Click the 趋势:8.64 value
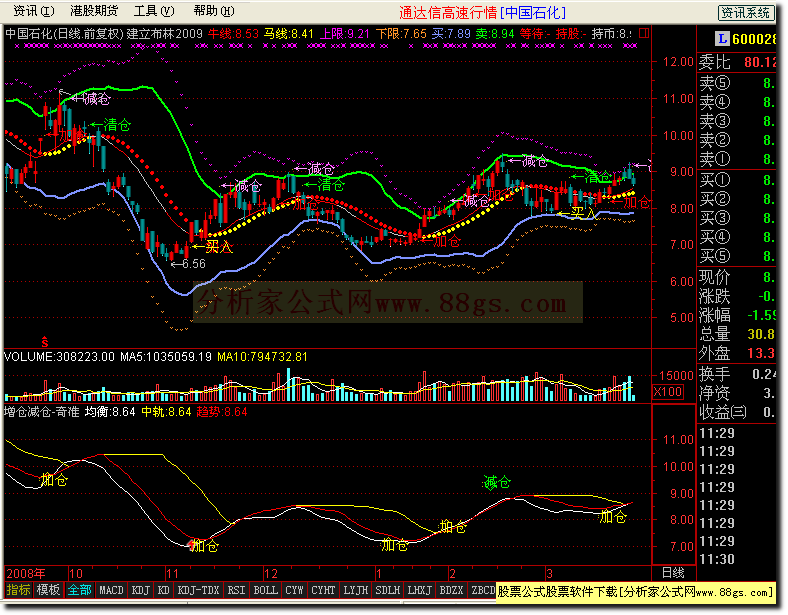 222,412
